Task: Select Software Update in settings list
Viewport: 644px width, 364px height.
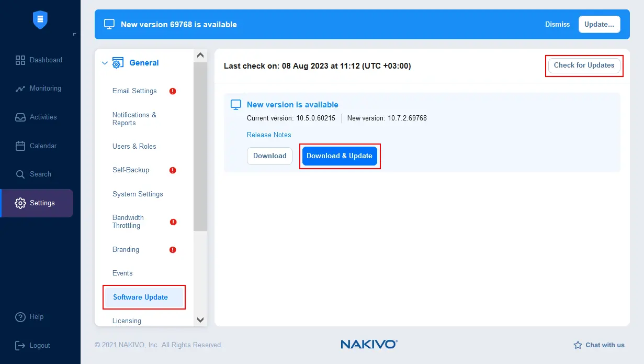Action: point(144,297)
